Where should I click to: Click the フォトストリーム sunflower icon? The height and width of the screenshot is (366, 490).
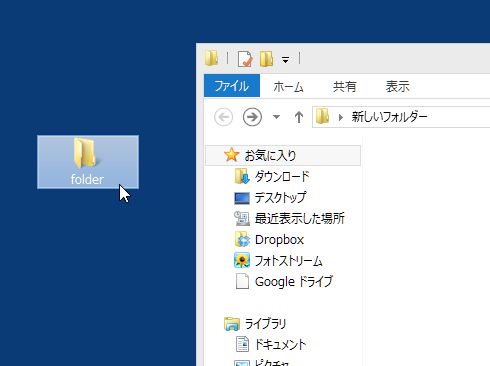242,261
